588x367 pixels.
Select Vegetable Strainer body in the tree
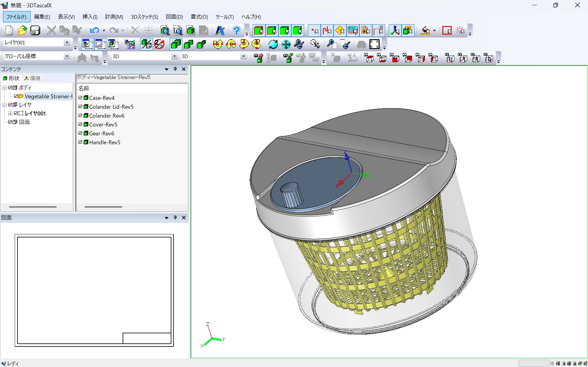tap(48, 96)
